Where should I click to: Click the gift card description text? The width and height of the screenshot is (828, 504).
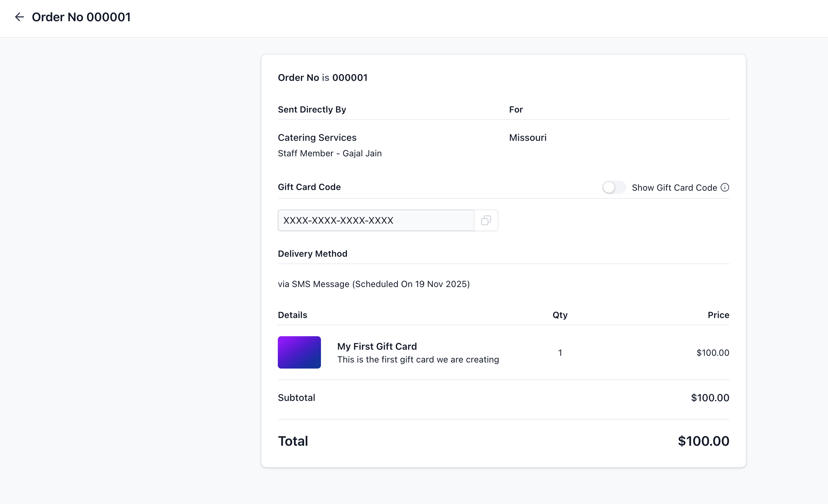[418, 359]
